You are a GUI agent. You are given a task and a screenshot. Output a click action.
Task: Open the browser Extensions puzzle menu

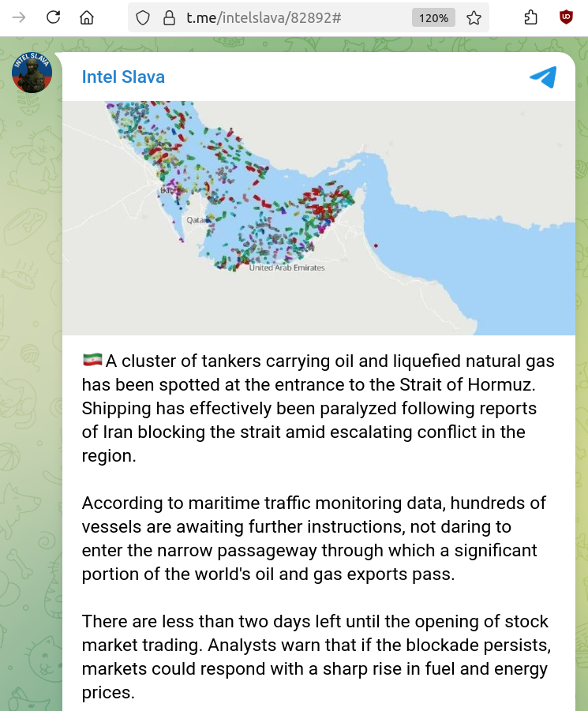tap(531, 17)
